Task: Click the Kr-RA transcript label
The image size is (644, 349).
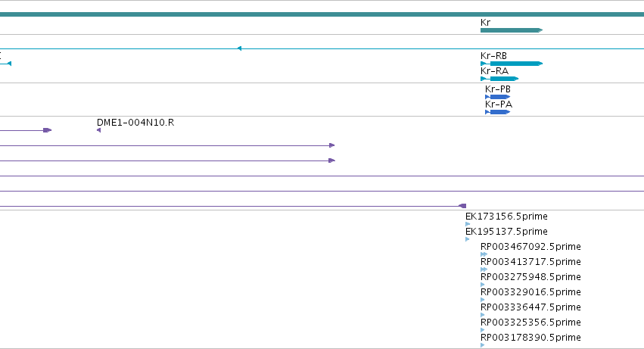Action: point(494,71)
